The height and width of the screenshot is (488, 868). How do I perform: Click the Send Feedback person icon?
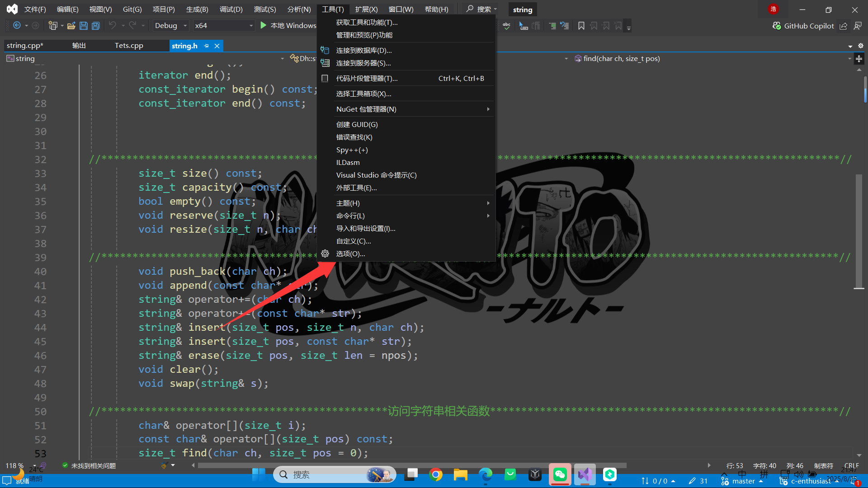(858, 26)
